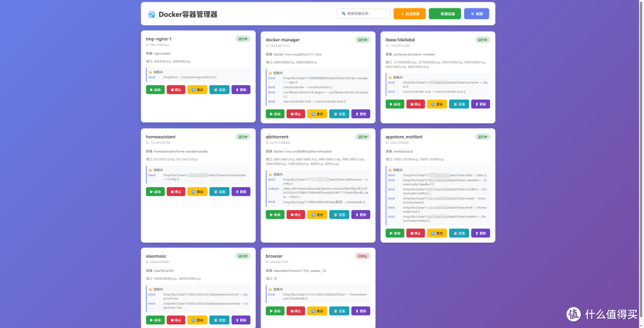
Task: Stop the appstore_moltbot container
Action: (416, 233)
